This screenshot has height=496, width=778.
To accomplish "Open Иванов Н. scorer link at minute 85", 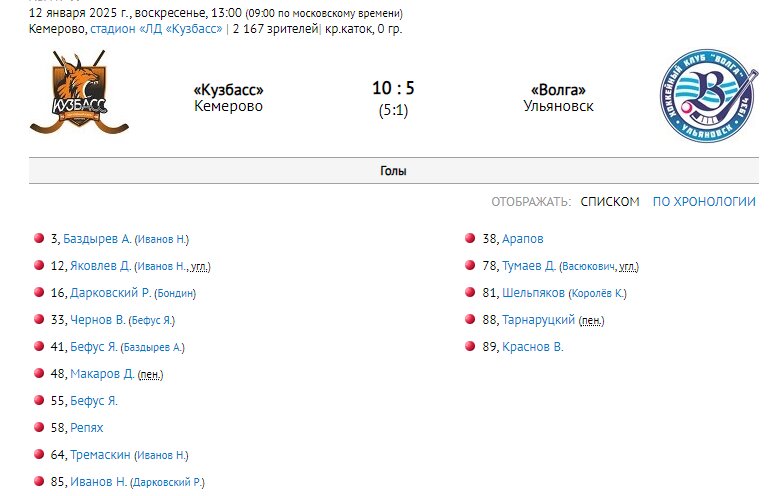I will [x=98, y=482].
